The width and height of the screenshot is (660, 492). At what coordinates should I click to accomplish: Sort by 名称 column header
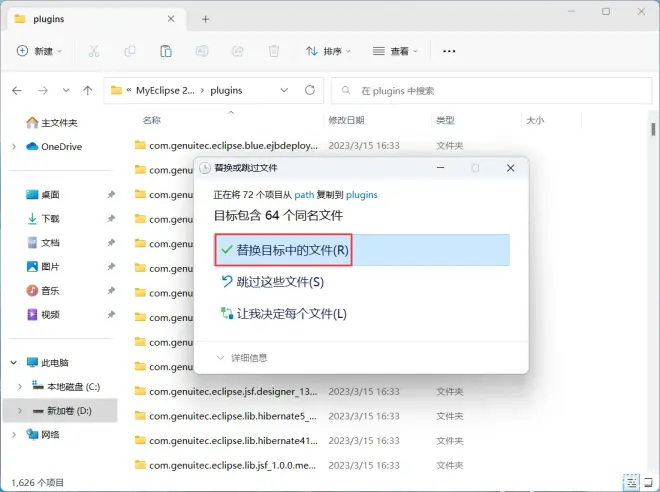click(x=152, y=120)
